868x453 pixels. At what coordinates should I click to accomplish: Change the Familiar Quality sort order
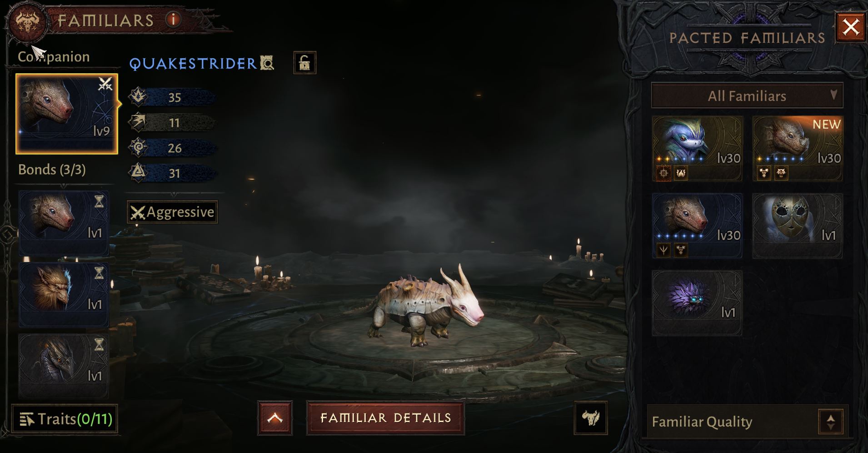click(x=831, y=422)
